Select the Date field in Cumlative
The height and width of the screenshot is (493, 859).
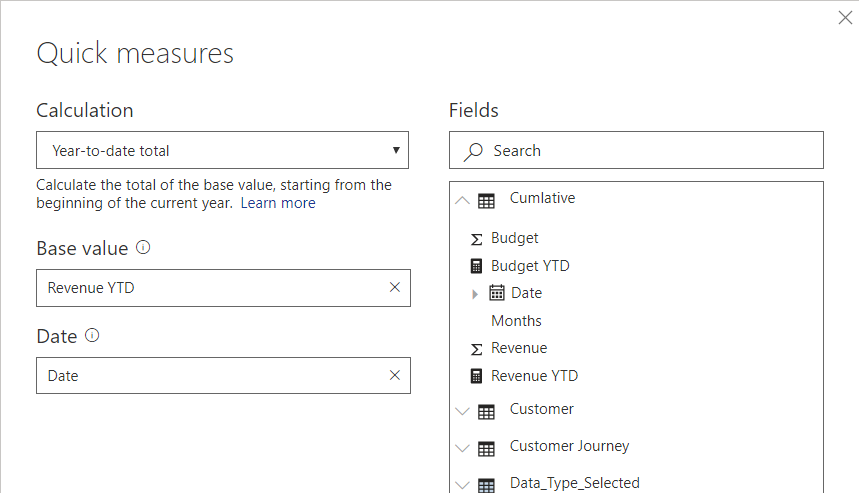click(x=526, y=293)
